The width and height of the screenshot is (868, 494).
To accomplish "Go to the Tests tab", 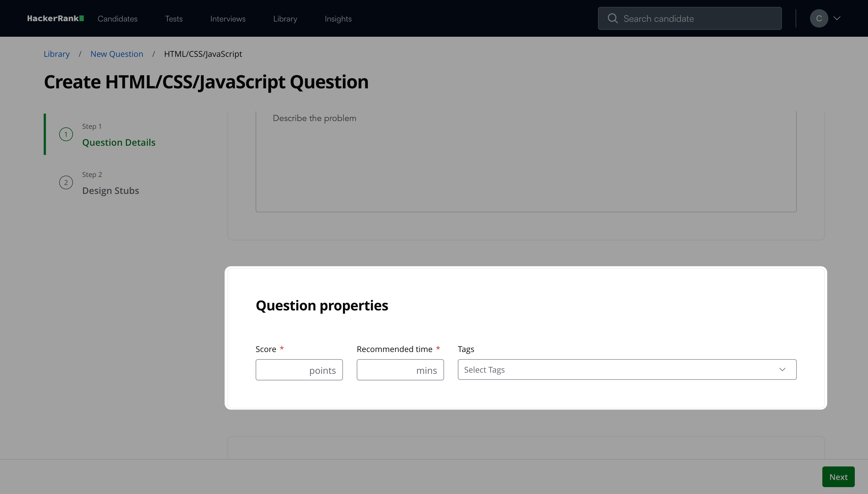I will point(173,19).
